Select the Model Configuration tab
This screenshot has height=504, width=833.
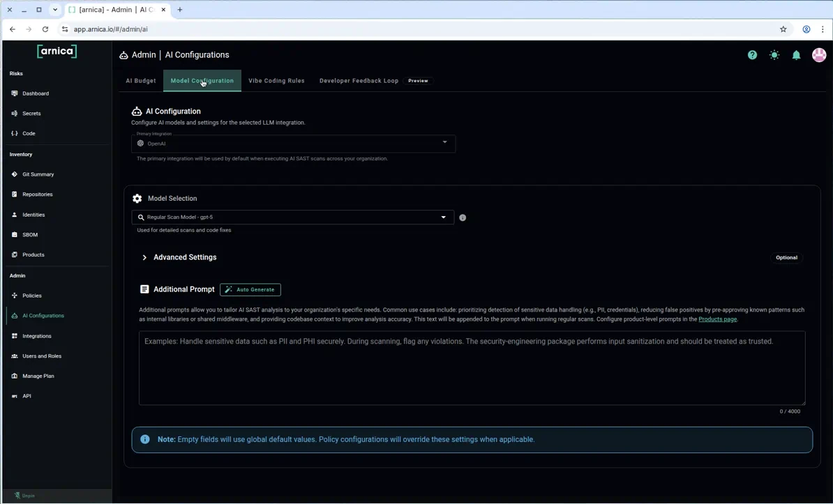point(202,81)
